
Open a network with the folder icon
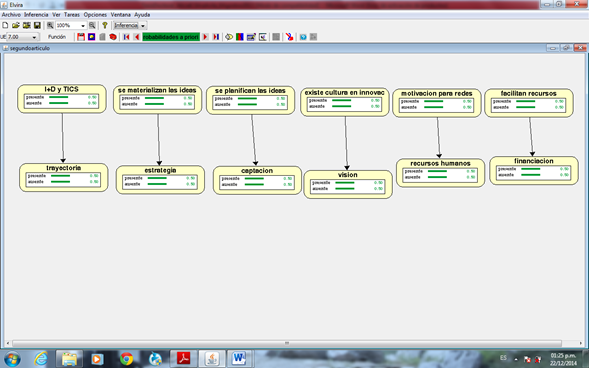[x=16, y=25]
